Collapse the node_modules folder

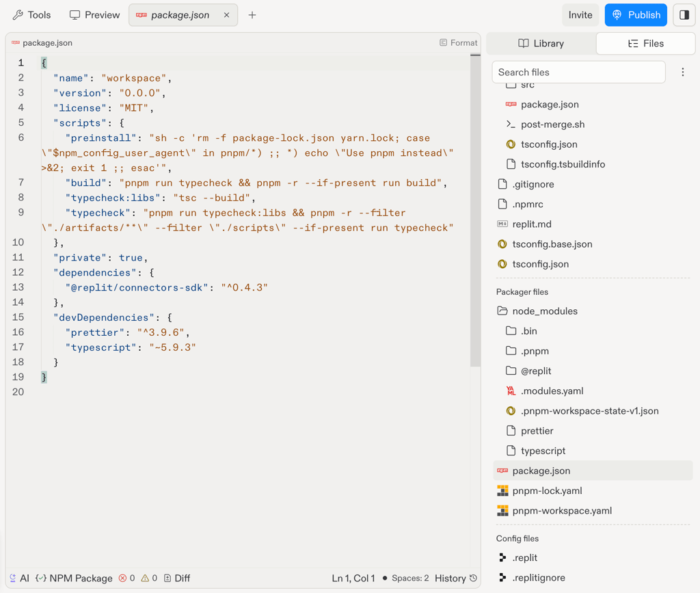(x=545, y=311)
